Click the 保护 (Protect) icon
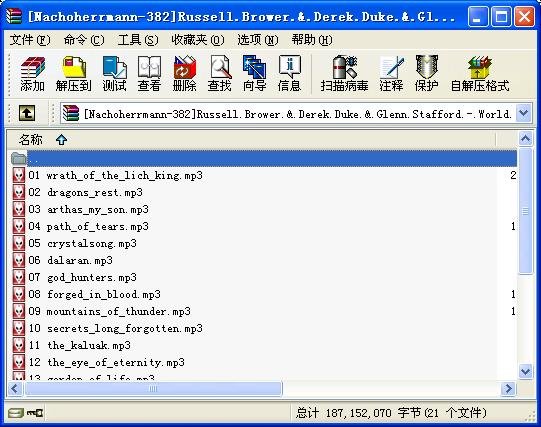 [427, 74]
